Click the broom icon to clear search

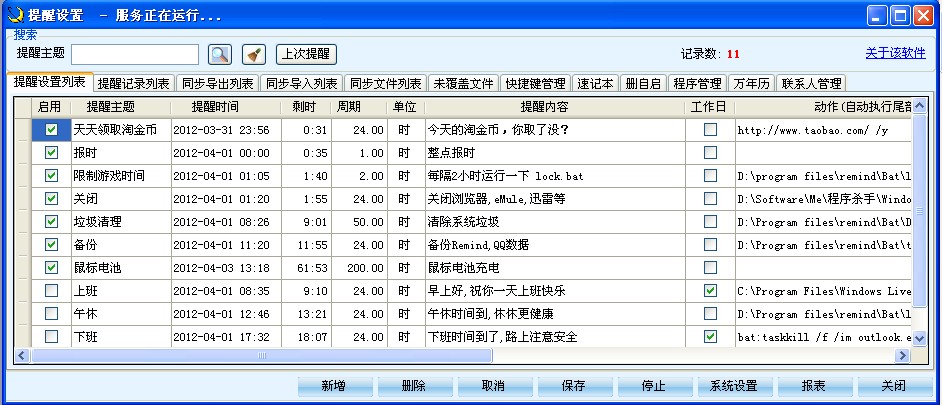pyautogui.click(x=253, y=54)
